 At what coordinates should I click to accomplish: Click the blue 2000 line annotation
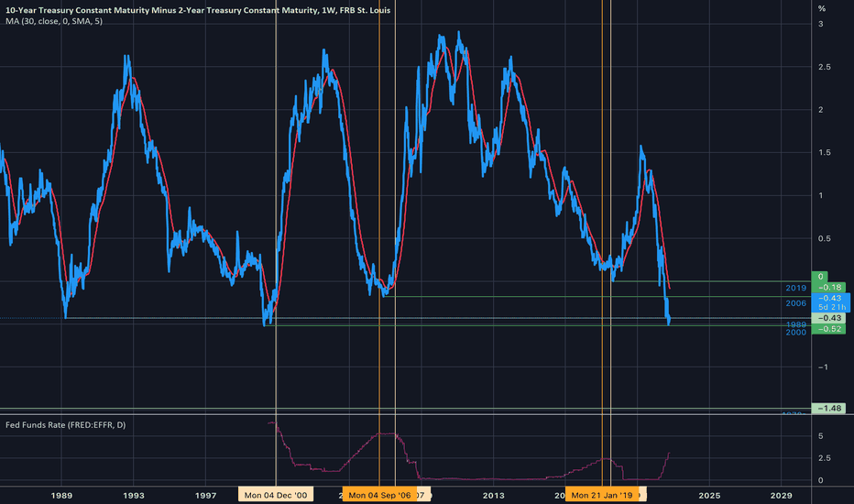pyautogui.click(x=795, y=332)
